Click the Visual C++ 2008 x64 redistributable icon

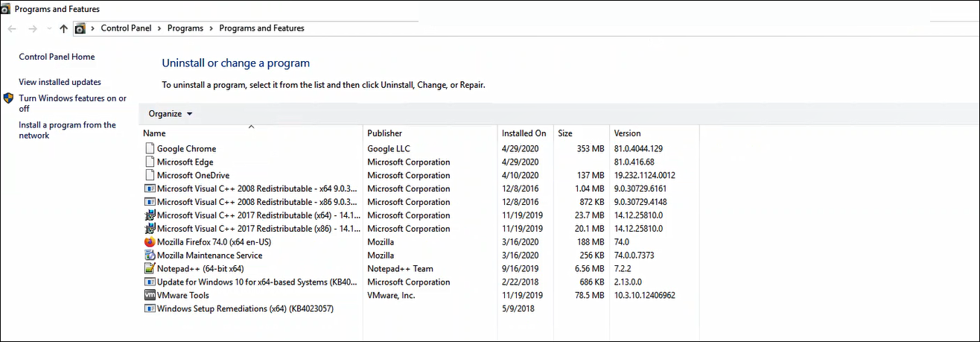149,189
